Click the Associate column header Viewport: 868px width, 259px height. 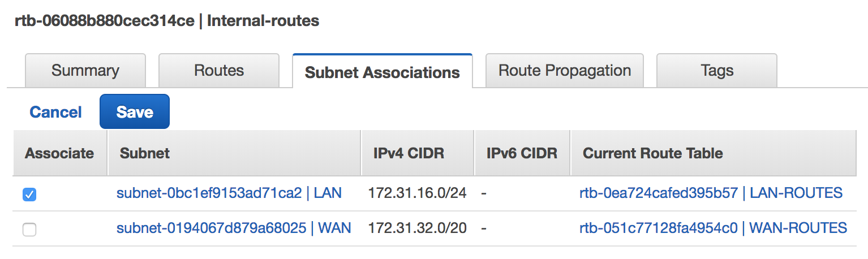click(59, 153)
